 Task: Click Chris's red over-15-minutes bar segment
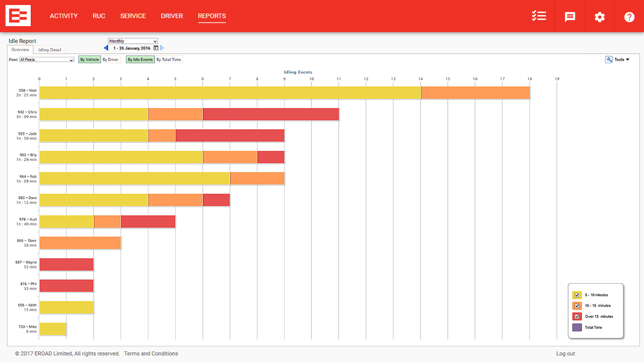(x=271, y=114)
